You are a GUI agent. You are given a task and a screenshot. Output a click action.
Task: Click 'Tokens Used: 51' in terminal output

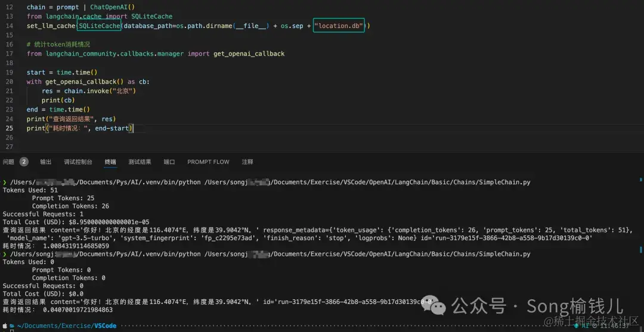tap(30, 190)
